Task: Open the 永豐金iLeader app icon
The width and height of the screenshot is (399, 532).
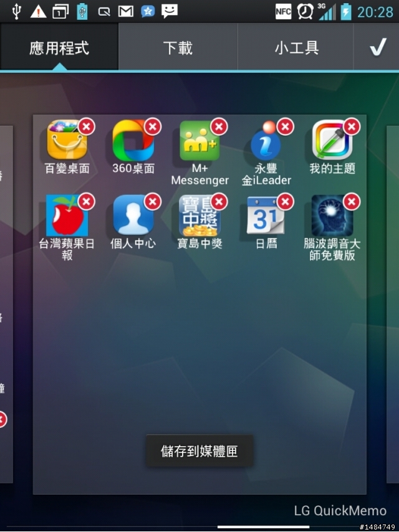Action: [x=266, y=140]
